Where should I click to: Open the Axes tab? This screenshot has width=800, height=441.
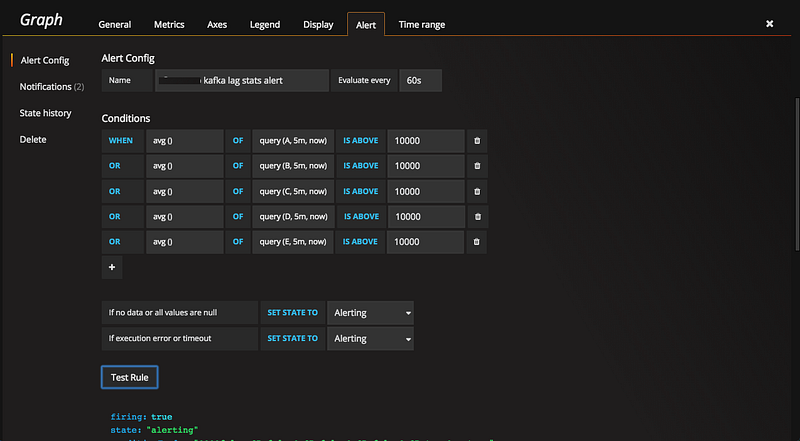click(217, 24)
